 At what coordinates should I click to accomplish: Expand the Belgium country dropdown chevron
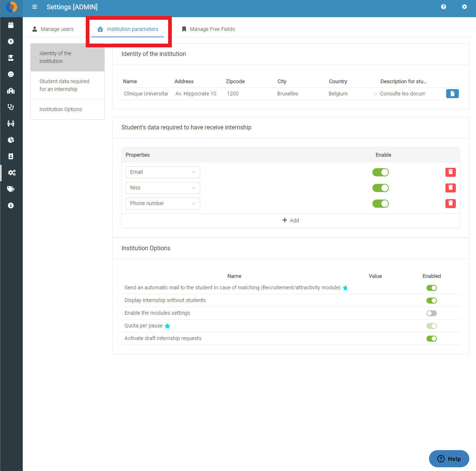[x=375, y=94]
